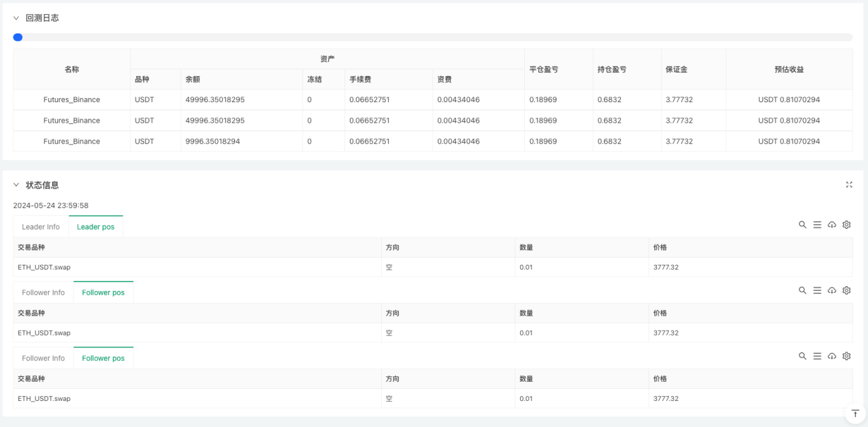Click the 预估收益 column header
The height and width of the screenshot is (427, 868).
[x=789, y=69]
